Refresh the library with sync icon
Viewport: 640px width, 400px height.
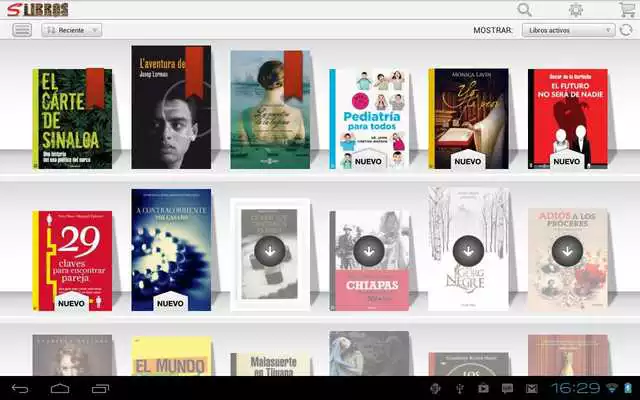pos(626,30)
